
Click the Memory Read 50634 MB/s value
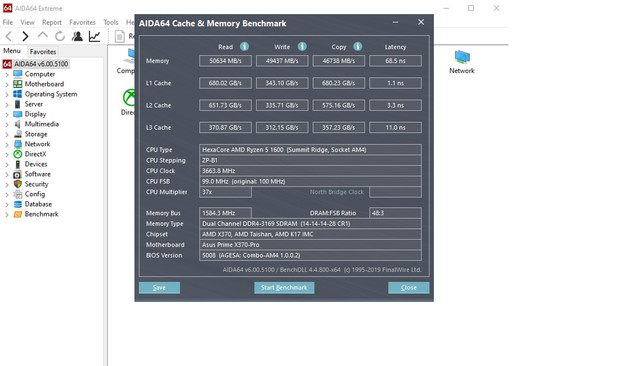[225, 61]
